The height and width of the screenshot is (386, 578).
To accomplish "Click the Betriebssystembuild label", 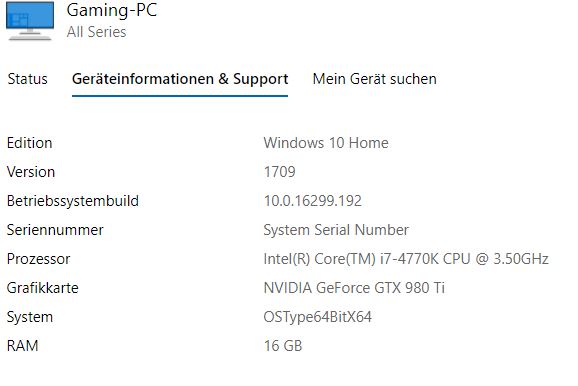I will tap(73, 201).
